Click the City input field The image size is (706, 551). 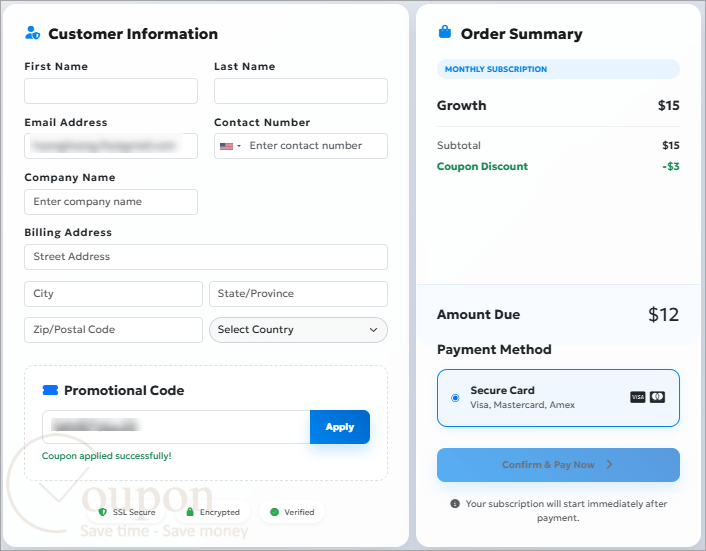coord(113,294)
